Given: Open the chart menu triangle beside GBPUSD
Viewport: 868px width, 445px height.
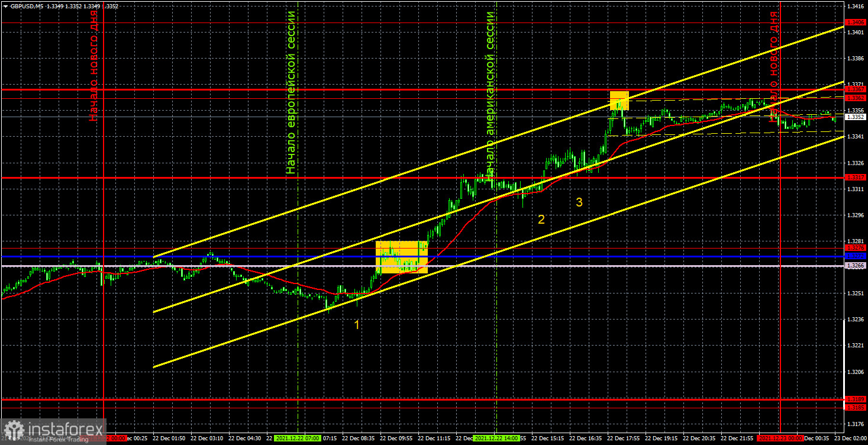Looking at the screenshot, I should [x=5, y=6].
